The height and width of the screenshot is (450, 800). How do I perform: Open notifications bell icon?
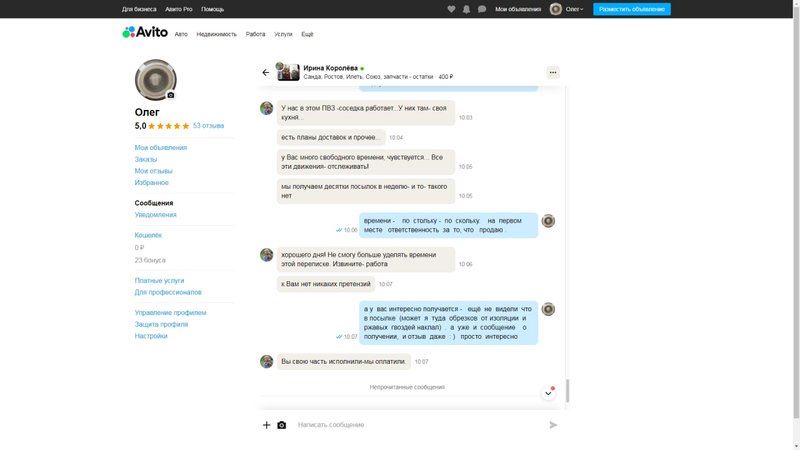click(x=466, y=9)
